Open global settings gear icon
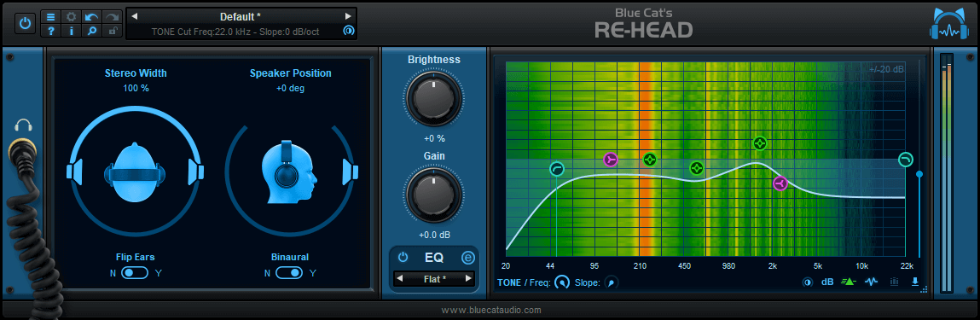The height and width of the screenshot is (320, 980). tap(72, 17)
